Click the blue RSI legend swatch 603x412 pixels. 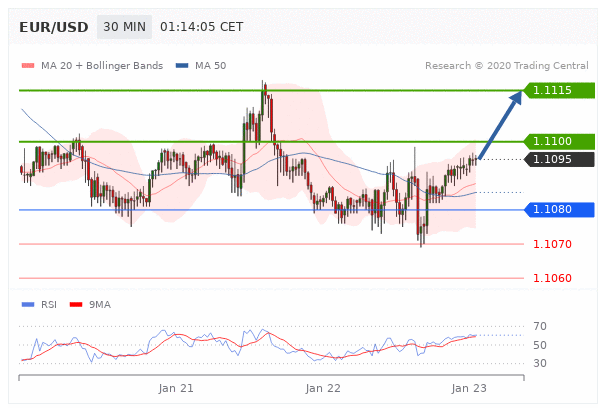click(28, 305)
